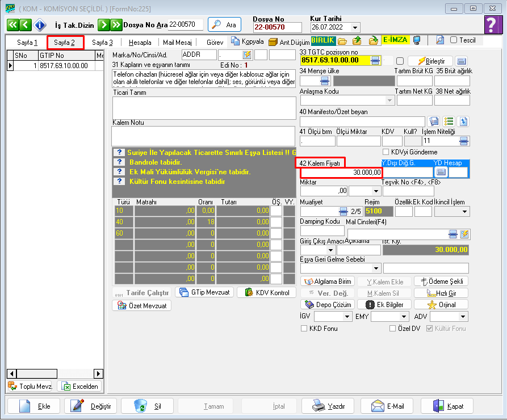Expand the Anlaşma Kodu dropdown
This screenshot has width=507, height=420.
(389, 100)
